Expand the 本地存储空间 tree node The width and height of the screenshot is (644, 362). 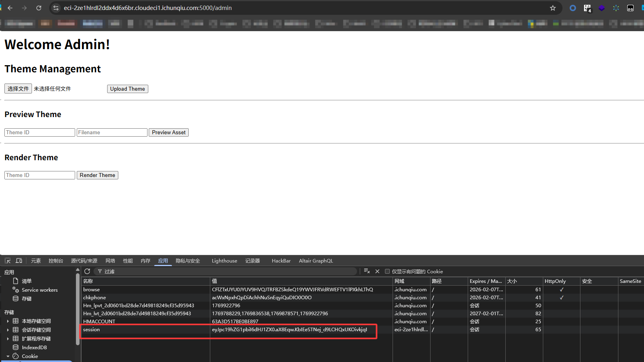(8, 321)
